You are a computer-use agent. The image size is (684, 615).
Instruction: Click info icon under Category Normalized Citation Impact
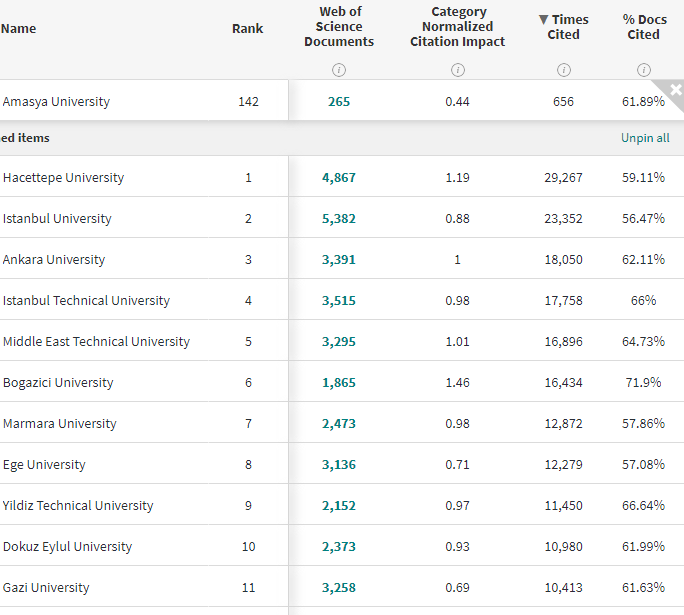pyautogui.click(x=458, y=70)
